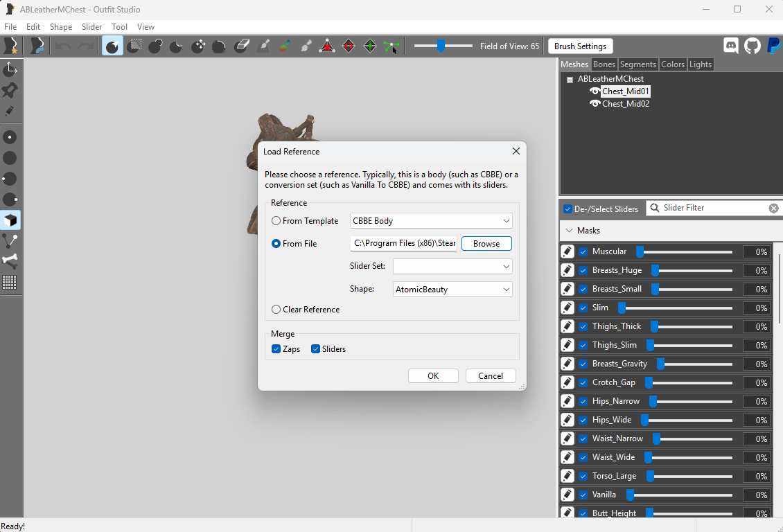The height and width of the screenshot is (532, 783).
Task: Switch to the Bones tab
Action: pos(604,64)
